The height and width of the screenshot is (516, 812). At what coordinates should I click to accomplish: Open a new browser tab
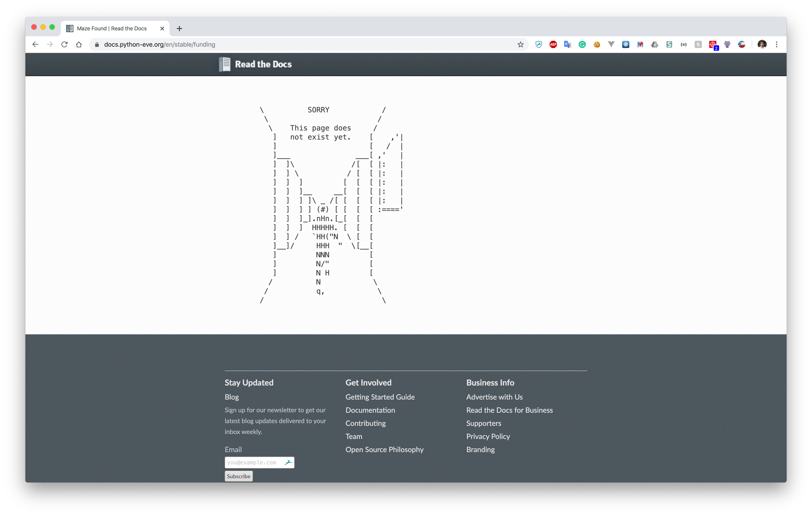click(x=179, y=28)
